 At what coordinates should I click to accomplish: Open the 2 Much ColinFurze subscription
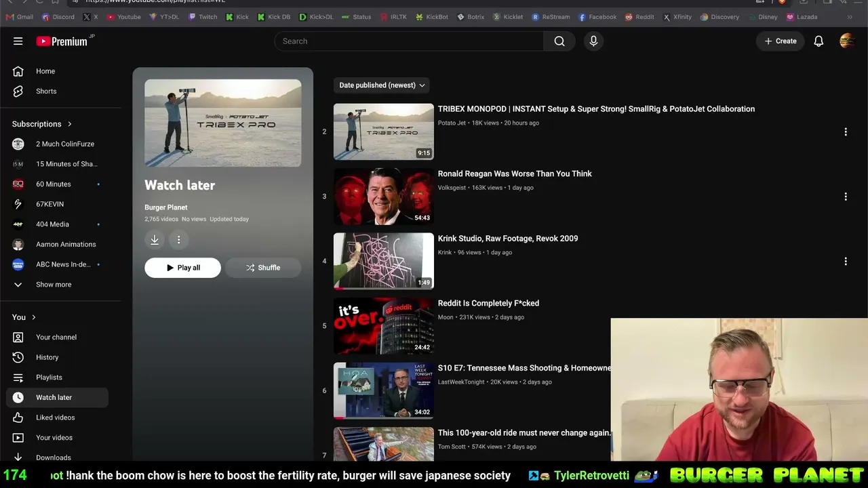(58, 144)
